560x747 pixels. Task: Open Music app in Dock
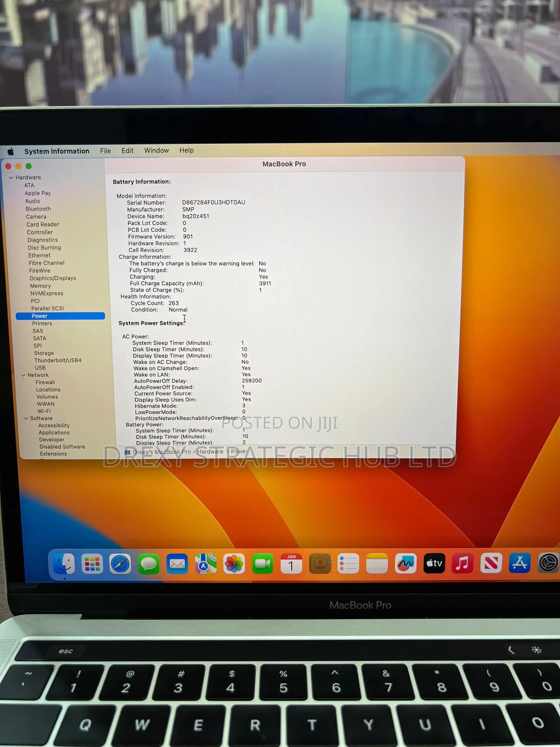462,563
